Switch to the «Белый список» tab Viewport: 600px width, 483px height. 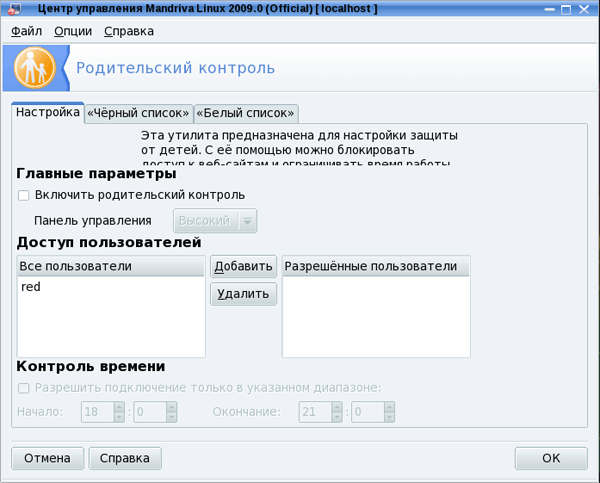coord(246,113)
